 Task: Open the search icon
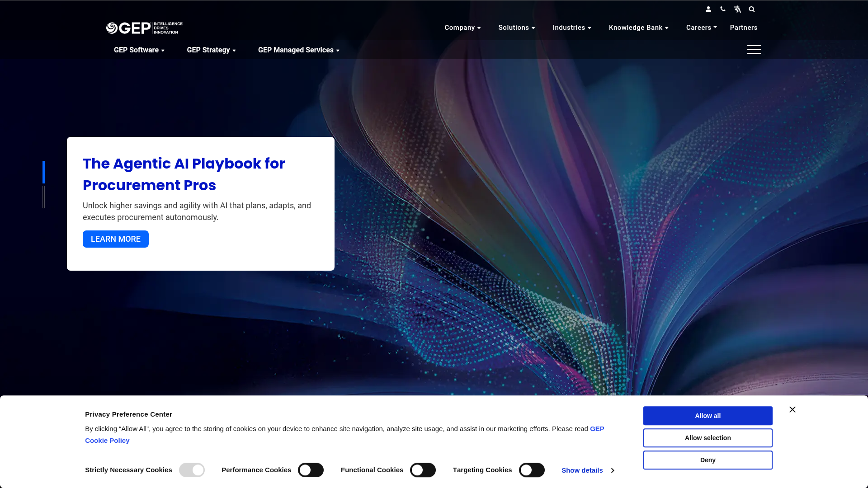click(x=752, y=9)
